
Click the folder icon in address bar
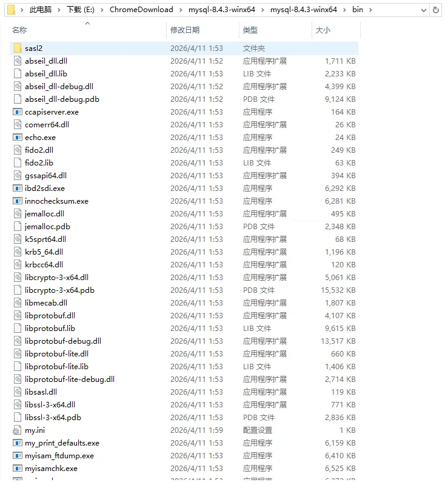(11, 10)
